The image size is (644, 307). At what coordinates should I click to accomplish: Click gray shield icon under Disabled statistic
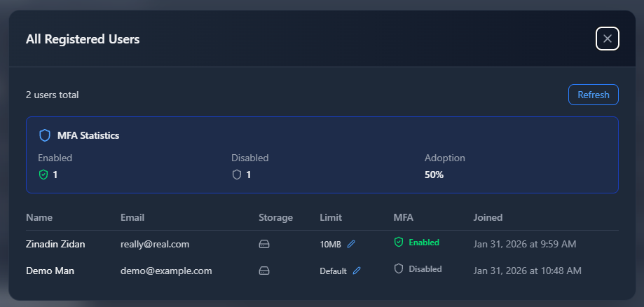tap(237, 175)
